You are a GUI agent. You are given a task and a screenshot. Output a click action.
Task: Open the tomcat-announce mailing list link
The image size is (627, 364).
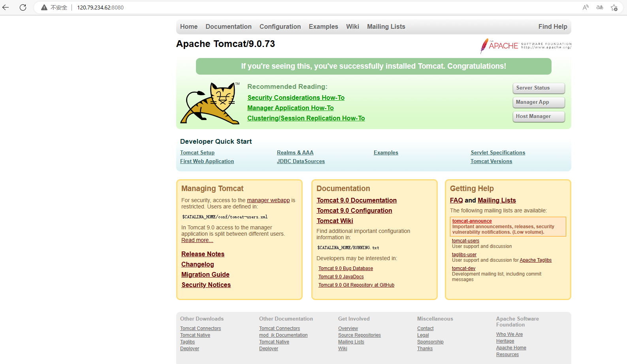pos(472,221)
